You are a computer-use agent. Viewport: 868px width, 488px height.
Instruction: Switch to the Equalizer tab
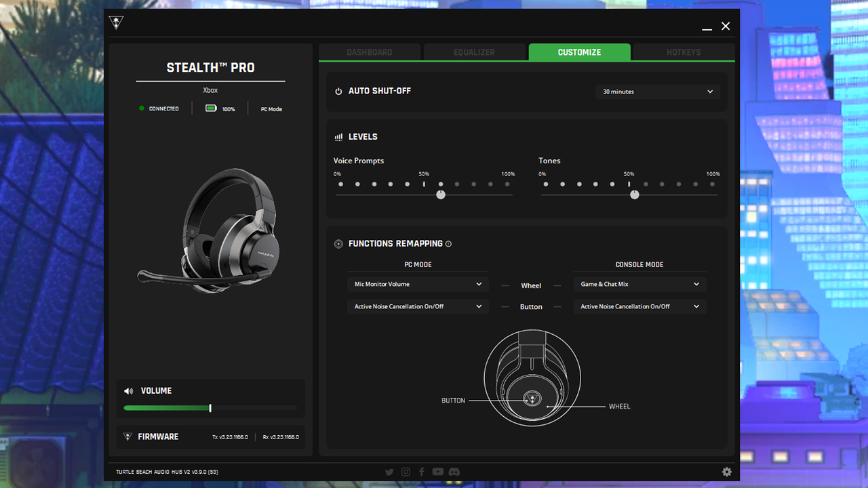pyautogui.click(x=474, y=52)
